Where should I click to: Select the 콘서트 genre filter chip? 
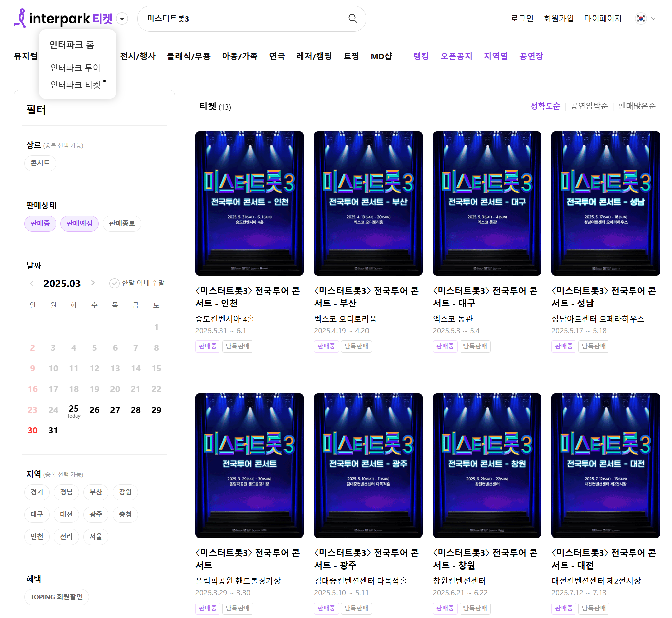(40, 163)
